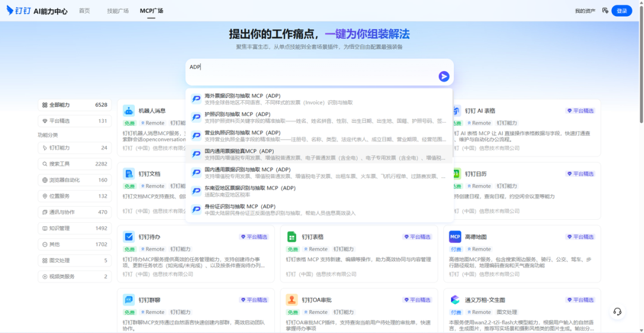Select 搜索工具 category filter

tap(75, 164)
